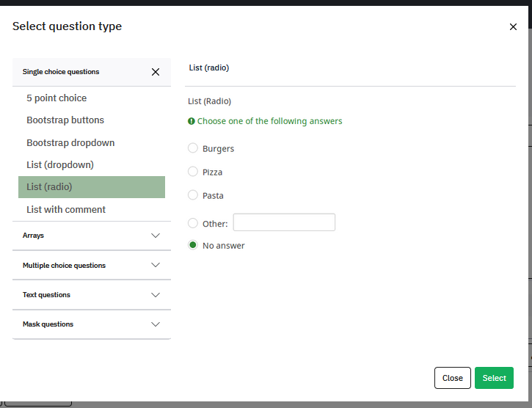The image size is (532, 408).
Task: Click the Burgers answer label
Action: click(x=218, y=149)
